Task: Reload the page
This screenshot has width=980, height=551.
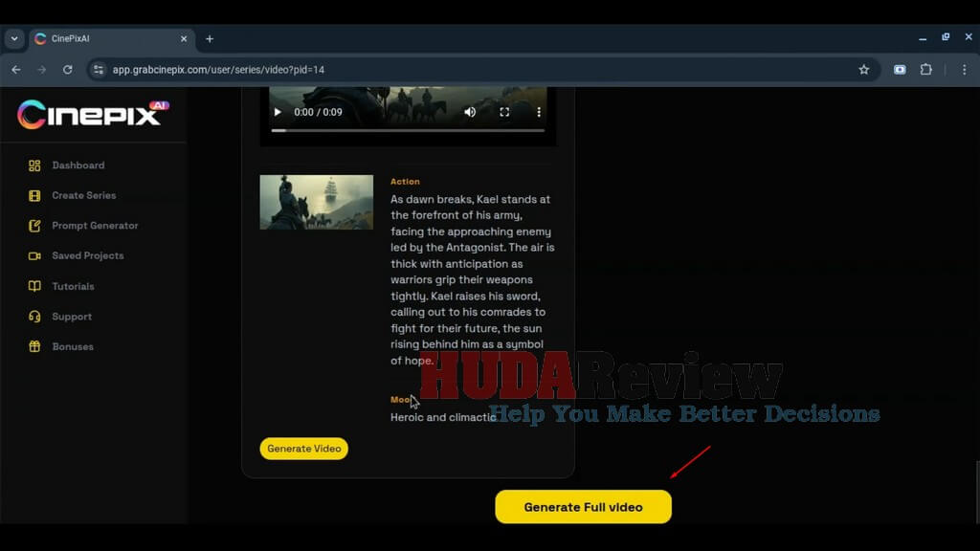Action: coord(68,70)
